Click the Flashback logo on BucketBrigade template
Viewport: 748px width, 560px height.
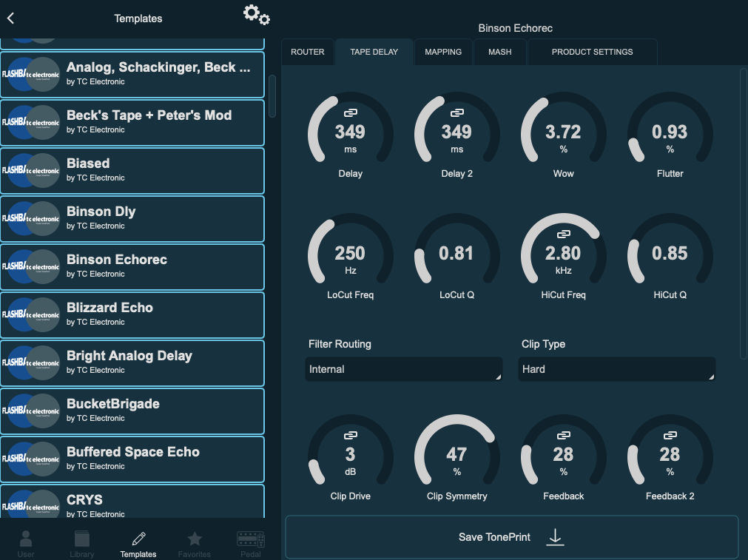pos(31,411)
